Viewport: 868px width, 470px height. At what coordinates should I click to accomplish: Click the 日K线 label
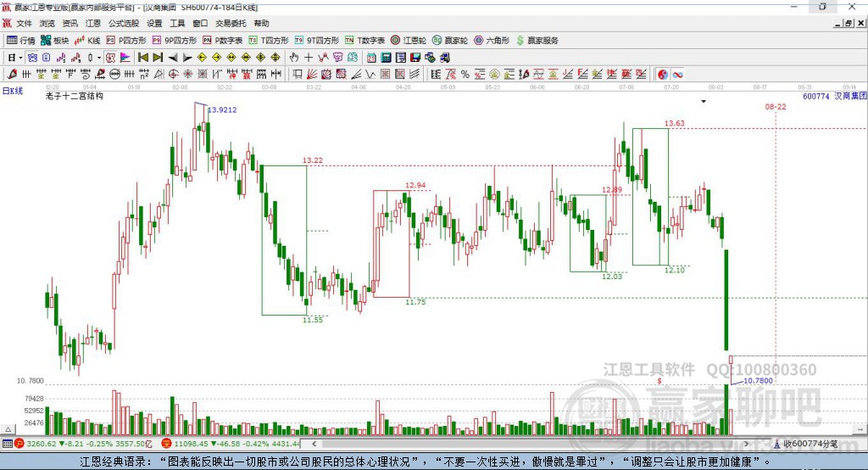12,91
